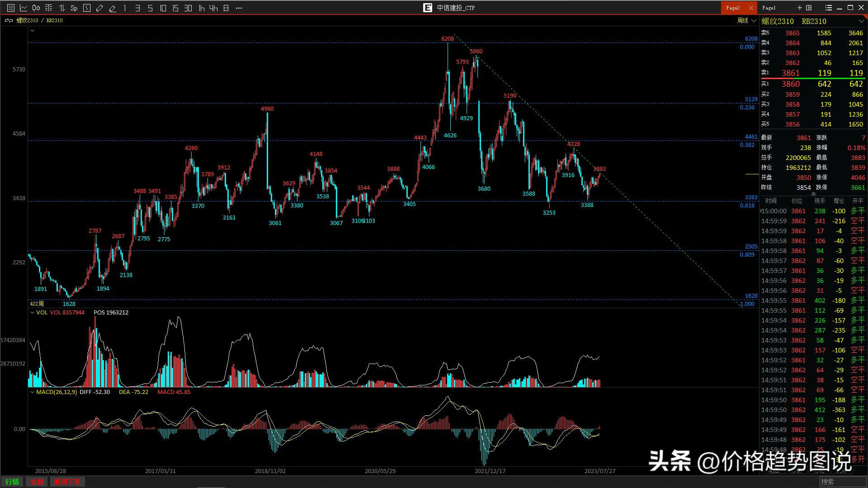Click the Sp spread icon in toolbar
The image size is (868, 488).
[x=74, y=8]
